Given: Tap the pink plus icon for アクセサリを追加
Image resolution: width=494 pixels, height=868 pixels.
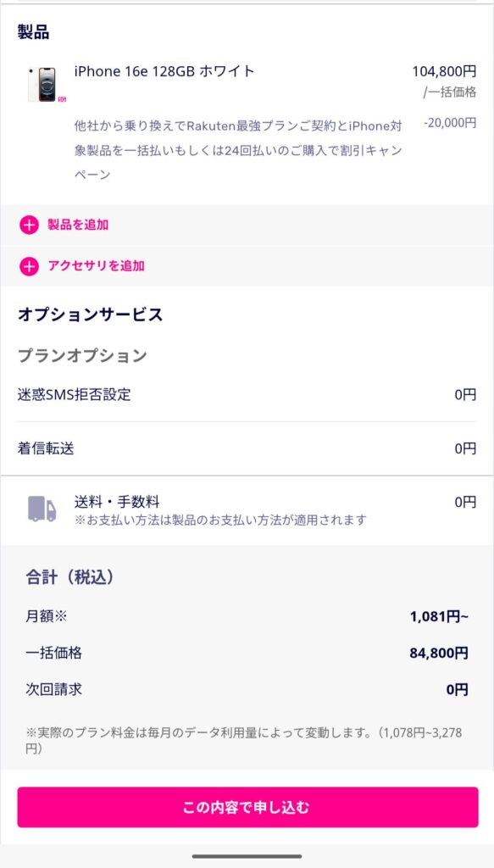Looking at the screenshot, I should [x=29, y=266].
